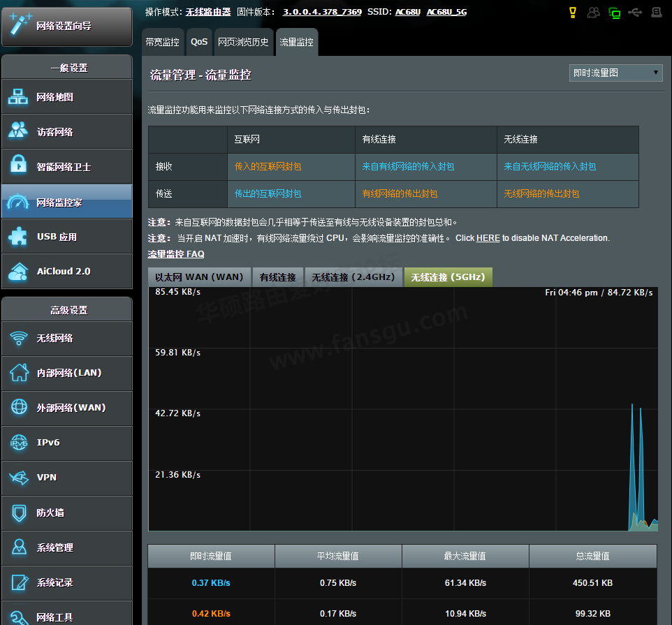Click the Guest Network (访客网络) people icon
This screenshot has width=672, height=625.
tap(18, 131)
